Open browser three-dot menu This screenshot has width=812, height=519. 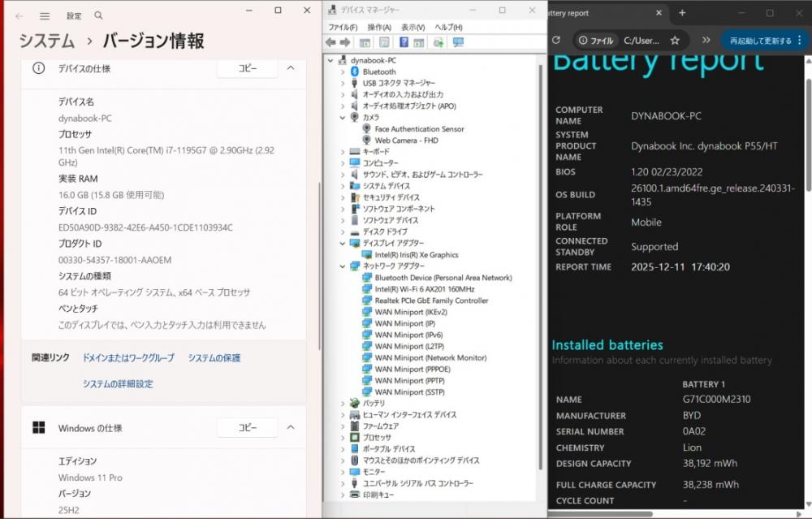pyautogui.click(x=800, y=40)
